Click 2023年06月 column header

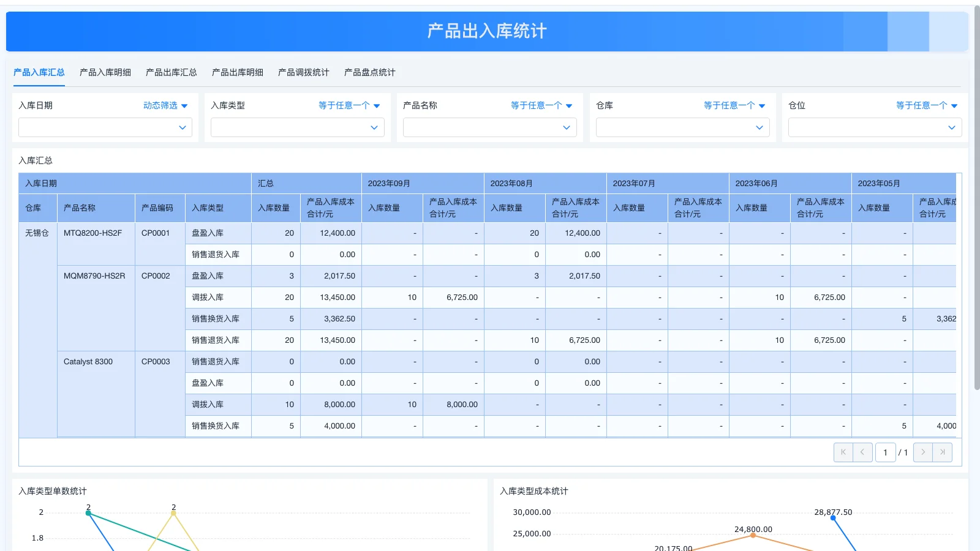[790, 184]
